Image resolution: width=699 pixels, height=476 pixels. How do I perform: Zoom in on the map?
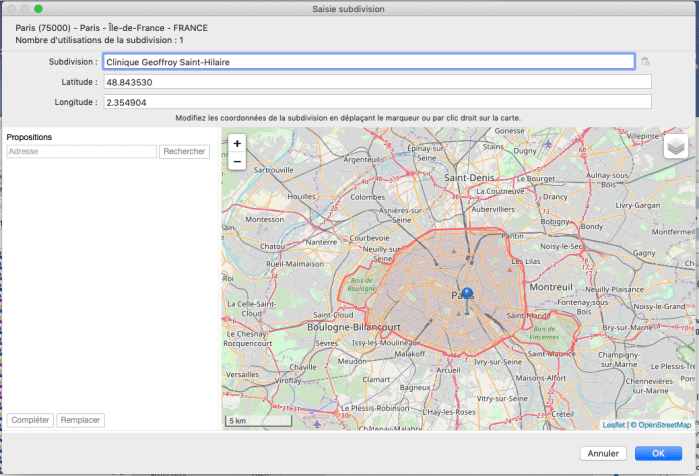pyautogui.click(x=237, y=143)
